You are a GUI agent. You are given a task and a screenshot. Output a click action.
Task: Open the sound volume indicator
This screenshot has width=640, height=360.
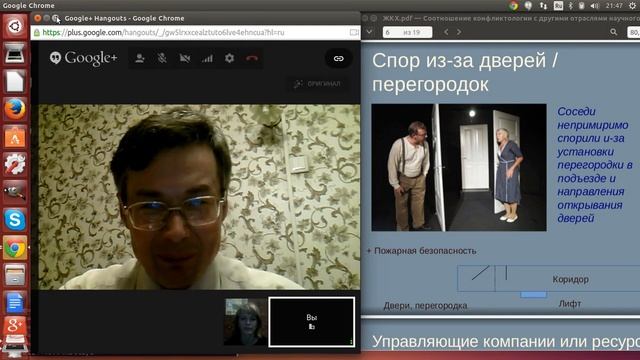pos(595,5)
